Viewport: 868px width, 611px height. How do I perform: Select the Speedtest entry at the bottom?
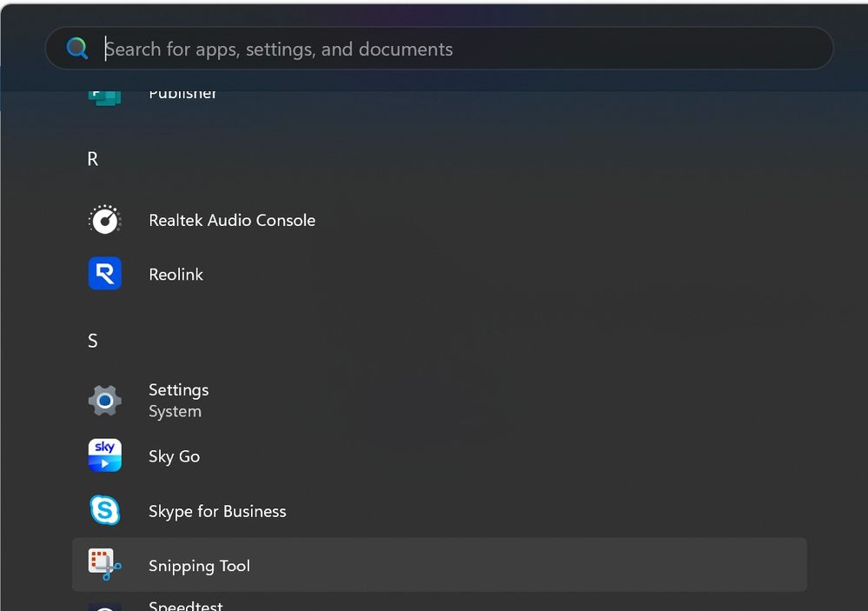click(x=186, y=606)
